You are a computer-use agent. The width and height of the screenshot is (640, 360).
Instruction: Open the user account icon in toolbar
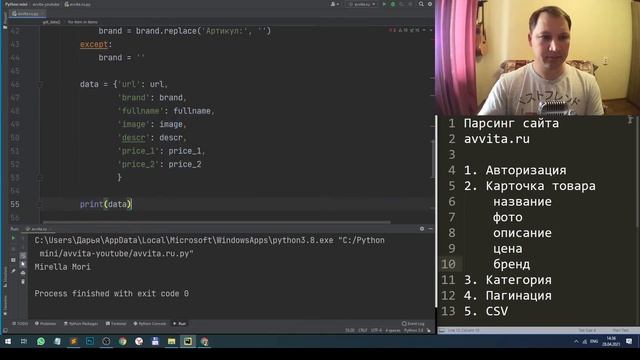[334, 4]
